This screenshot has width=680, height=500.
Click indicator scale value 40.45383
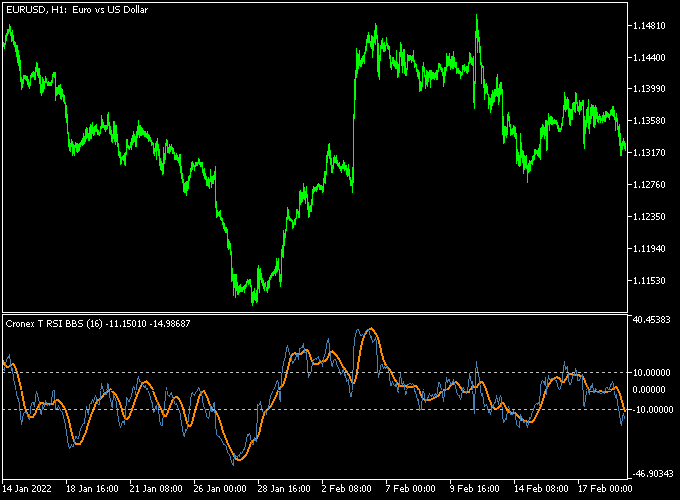click(x=652, y=320)
